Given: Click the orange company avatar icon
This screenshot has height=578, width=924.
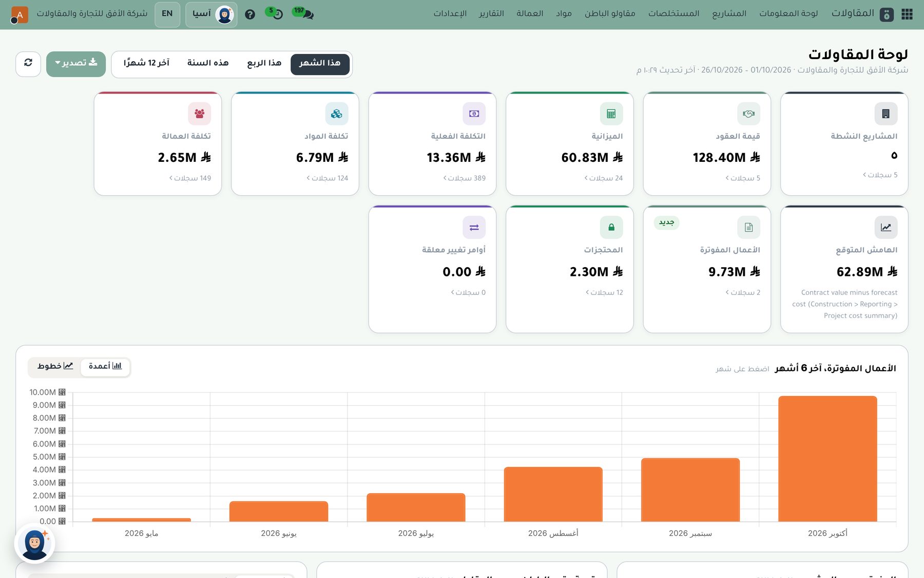Looking at the screenshot, I should click(20, 14).
